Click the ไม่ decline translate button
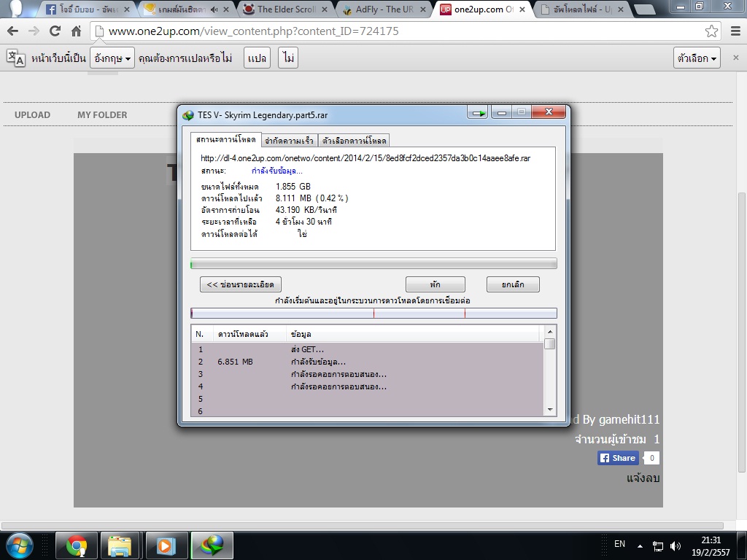 pos(288,58)
